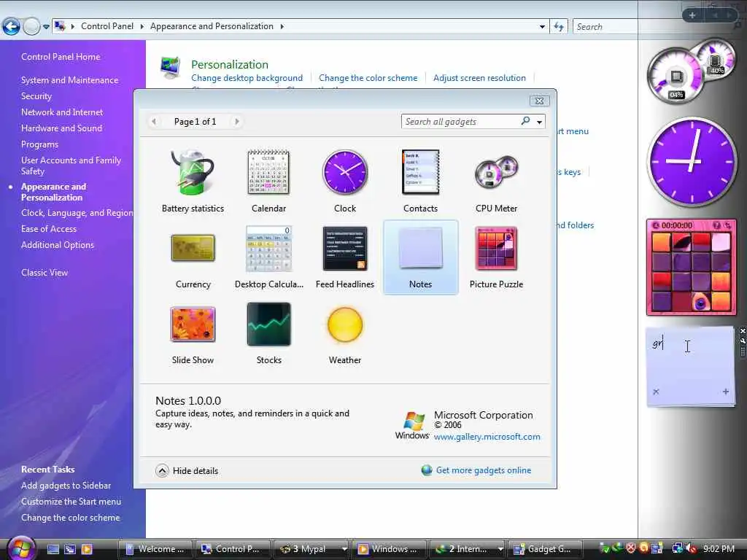Click Show Desktop quick launch icon
The width and height of the screenshot is (747, 560).
tap(53, 549)
